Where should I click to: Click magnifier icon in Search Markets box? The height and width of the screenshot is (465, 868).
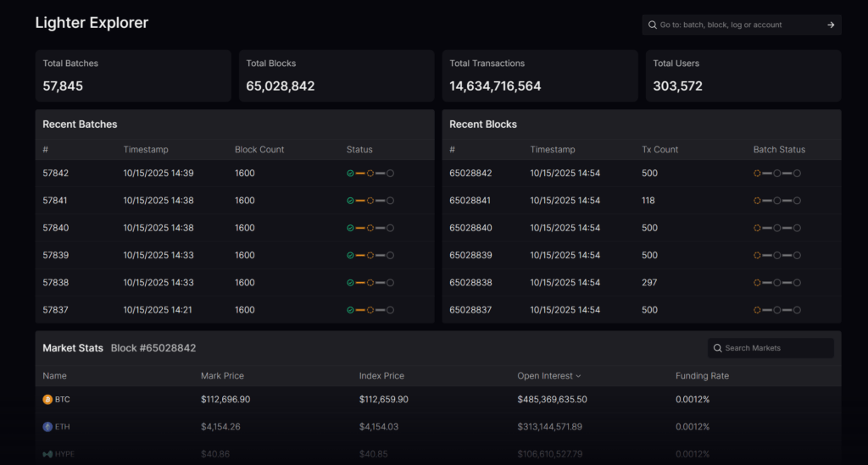(x=718, y=348)
